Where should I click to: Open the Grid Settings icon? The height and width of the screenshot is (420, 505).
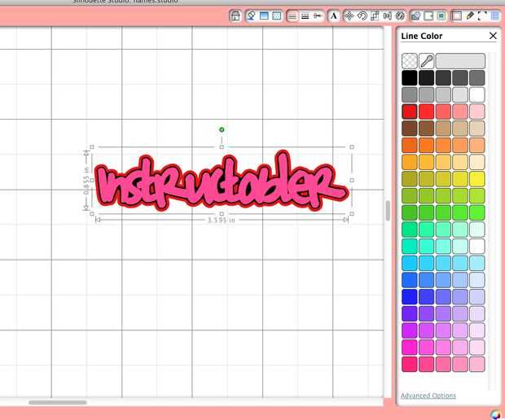click(x=495, y=15)
